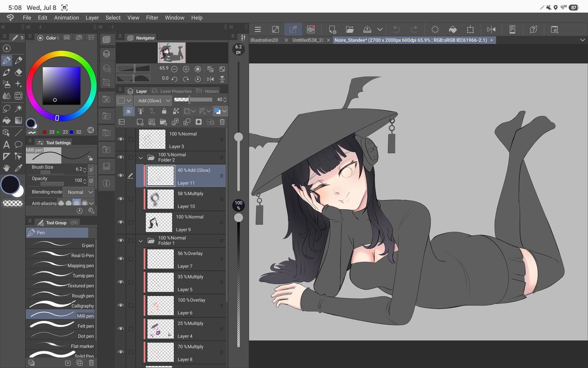Click the Brush Size slider in Tool Settings
This screenshot has width=588, height=368.
51,172
